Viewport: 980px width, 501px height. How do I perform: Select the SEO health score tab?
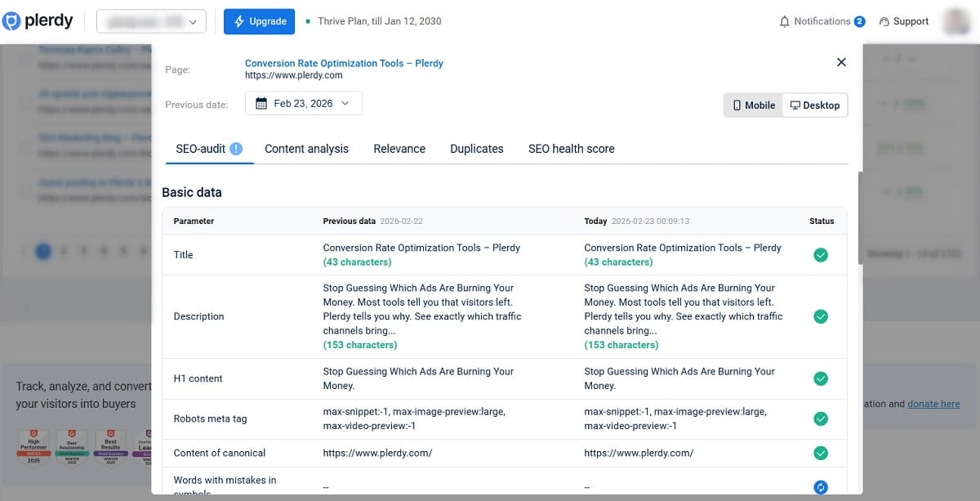(x=571, y=149)
